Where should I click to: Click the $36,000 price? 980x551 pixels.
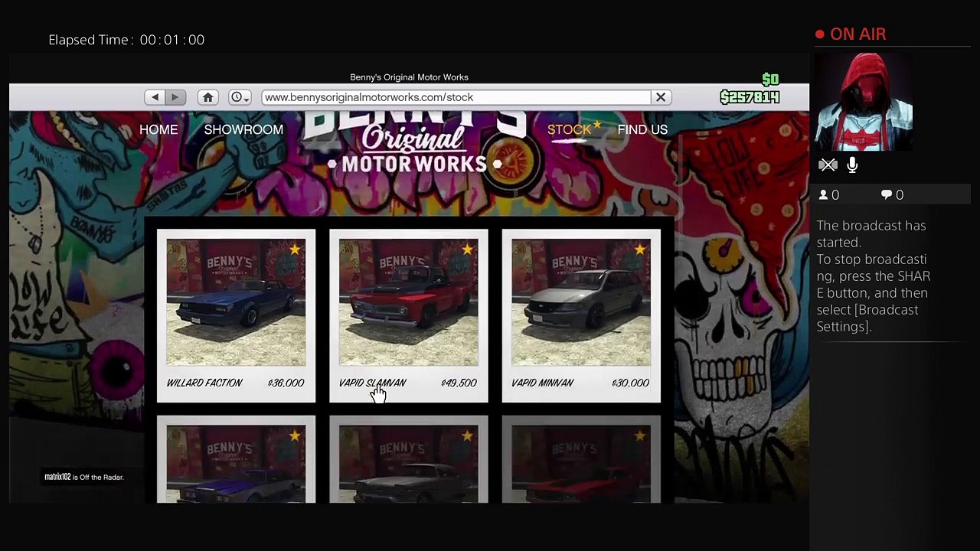(x=286, y=383)
